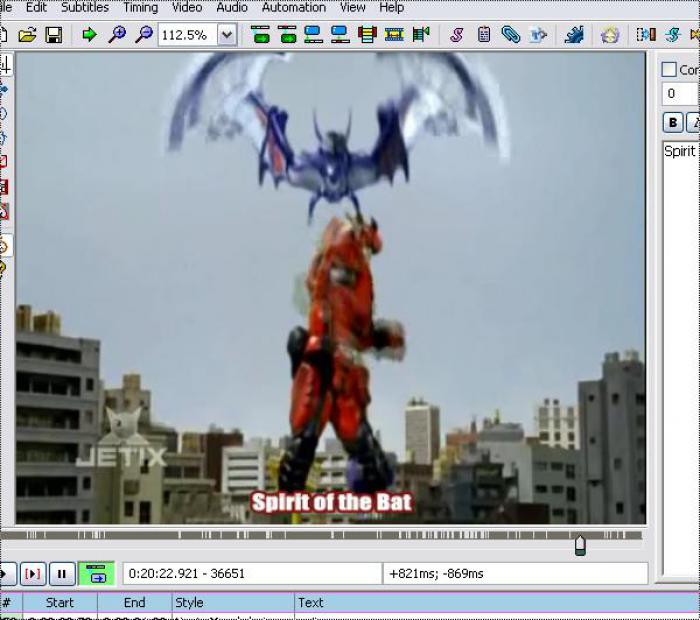700x620 pixels.
Task: Open the Styles Manager purple S icon
Action: click(457, 34)
